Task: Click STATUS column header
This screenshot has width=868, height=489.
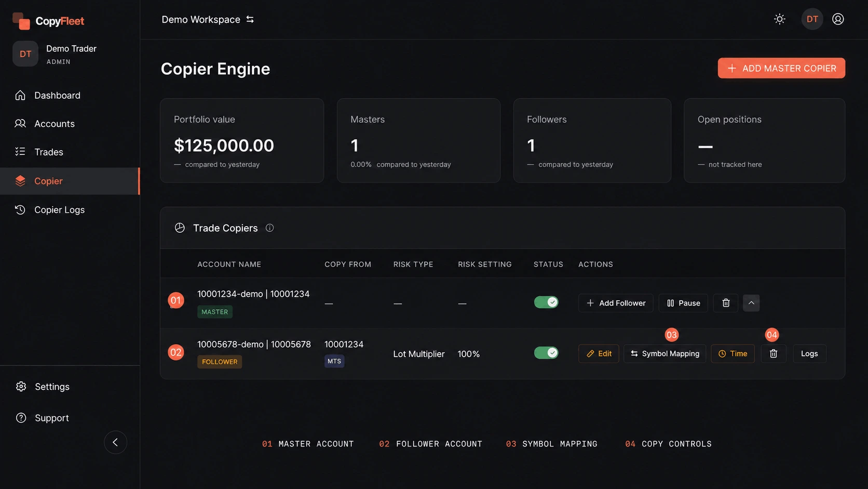Action: (x=548, y=265)
